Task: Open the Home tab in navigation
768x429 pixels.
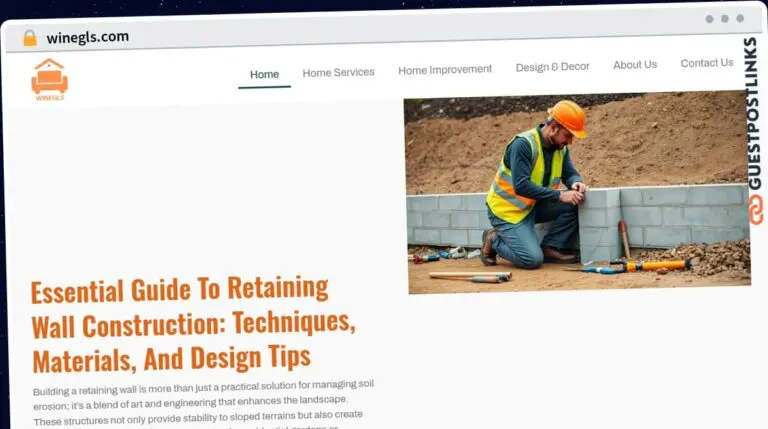Action: pos(264,74)
